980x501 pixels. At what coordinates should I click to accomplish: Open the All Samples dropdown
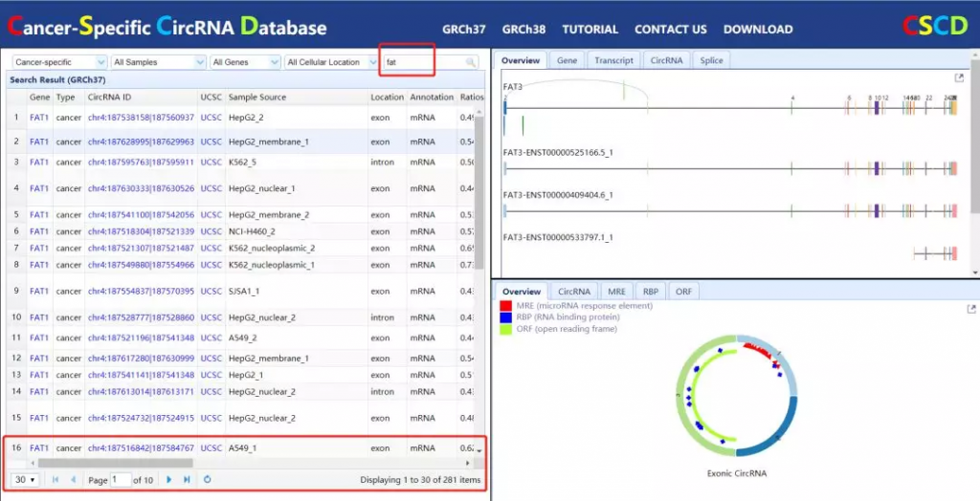click(x=159, y=62)
